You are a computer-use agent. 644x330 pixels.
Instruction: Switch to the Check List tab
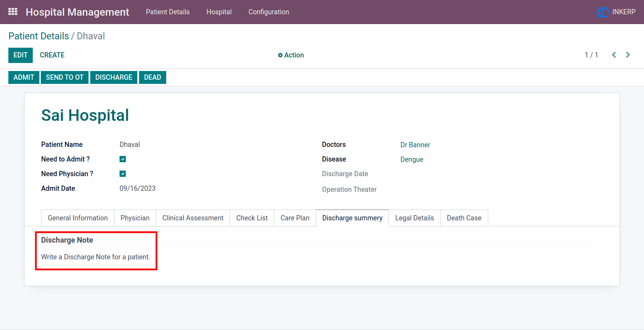click(x=252, y=218)
